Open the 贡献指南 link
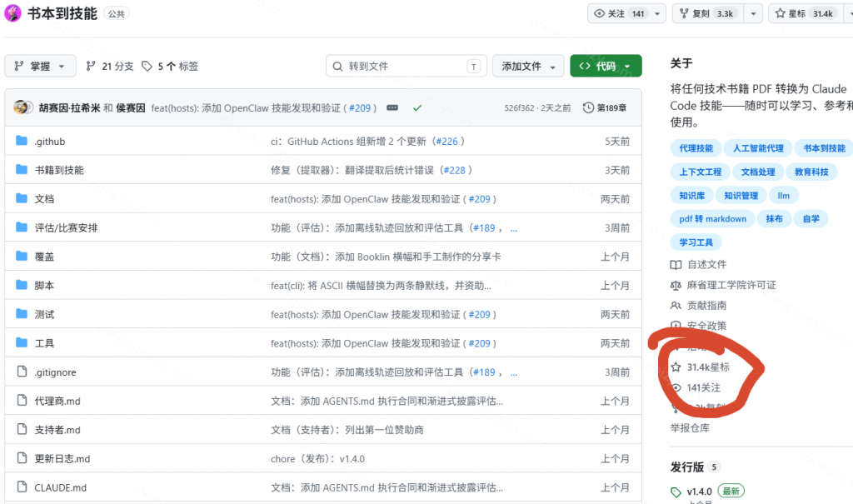 click(699, 306)
